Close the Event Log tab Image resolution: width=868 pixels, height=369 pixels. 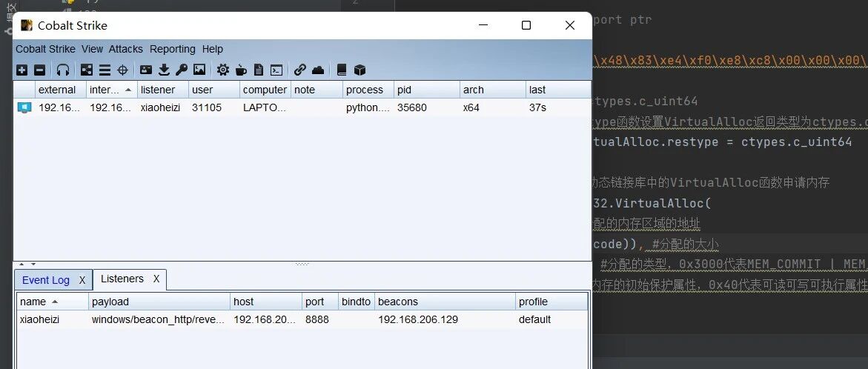pyautogui.click(x=82, y=280)
